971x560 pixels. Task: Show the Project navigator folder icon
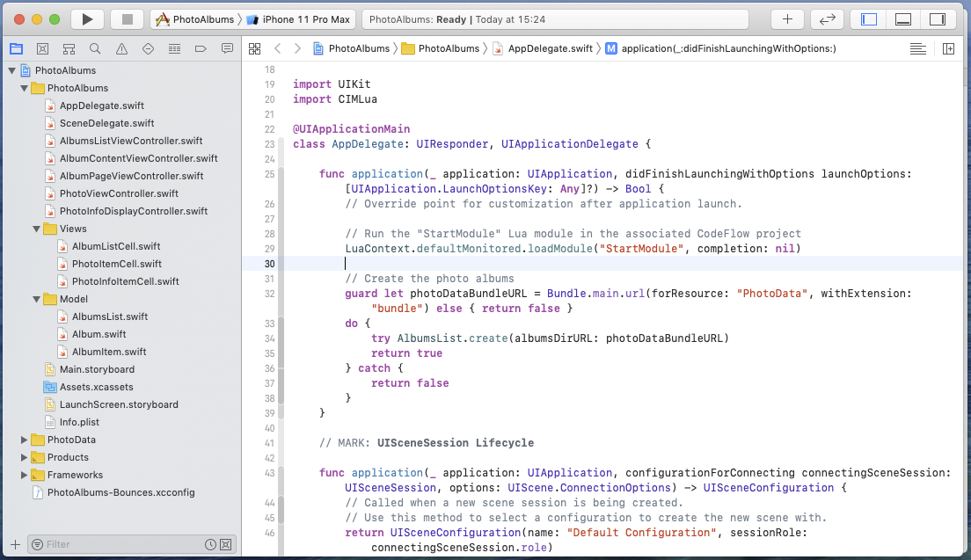pos(16,48)
